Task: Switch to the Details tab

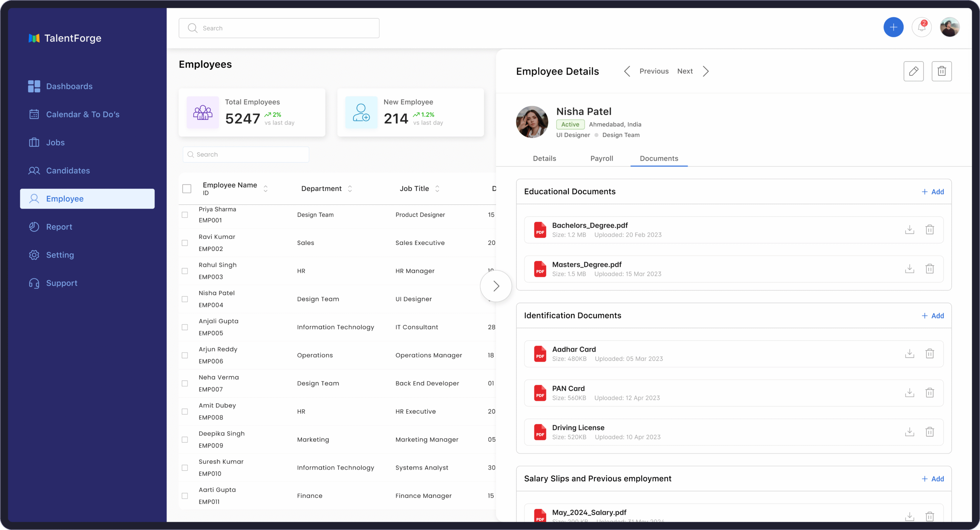Action: tap(544, 158)
